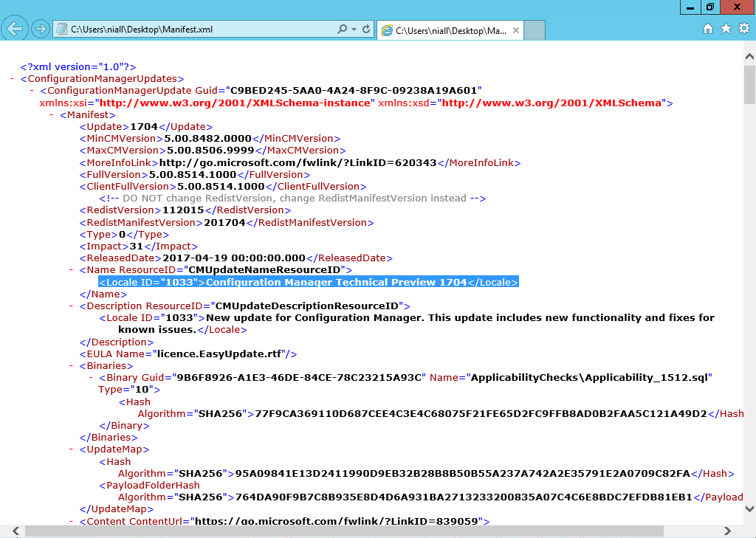Collapse the Manifest node
This screenshot has height=538, width=756.
click(52, 114)
